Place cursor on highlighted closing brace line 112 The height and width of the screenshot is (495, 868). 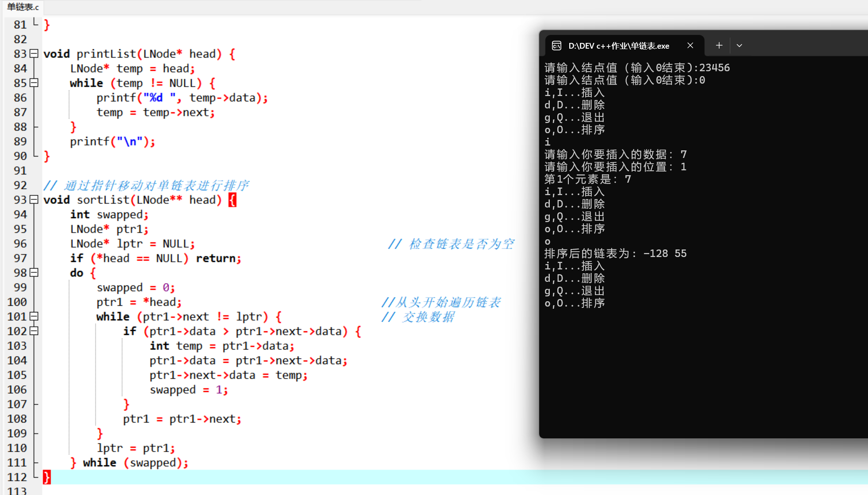(x=47, y=477)
